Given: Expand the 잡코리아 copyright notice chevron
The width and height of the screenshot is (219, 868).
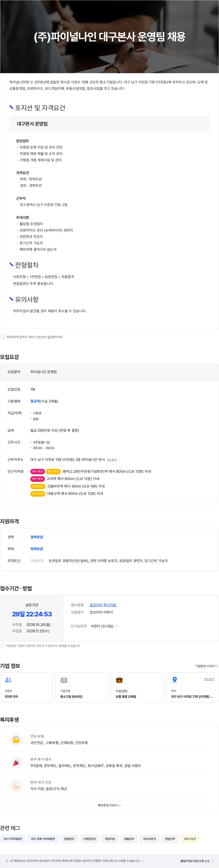Looking at the screenshot, I should (x=143, y=861).
